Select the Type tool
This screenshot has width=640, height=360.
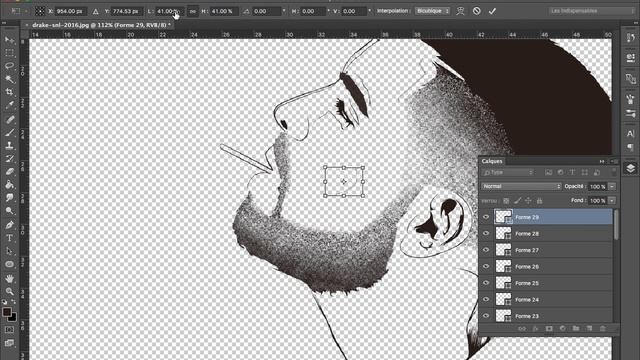9,238
